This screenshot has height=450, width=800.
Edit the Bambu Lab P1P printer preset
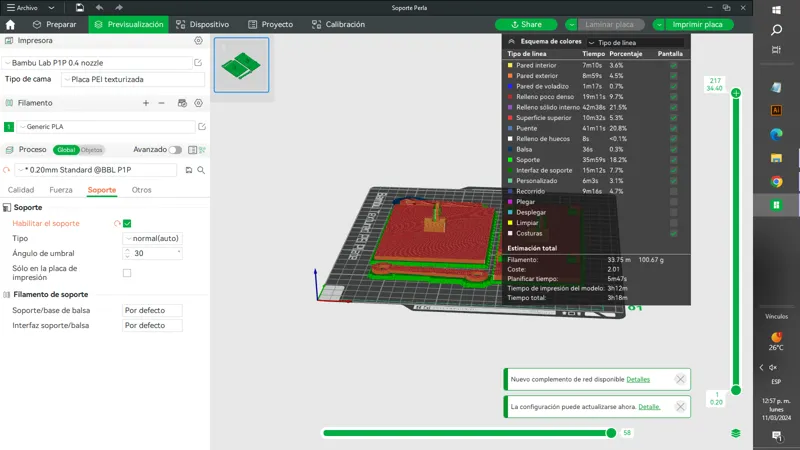tap(198, 63)
